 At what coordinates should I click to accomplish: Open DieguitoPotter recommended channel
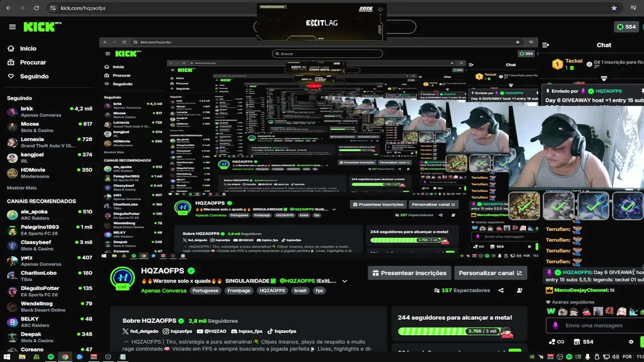(49, 291)
